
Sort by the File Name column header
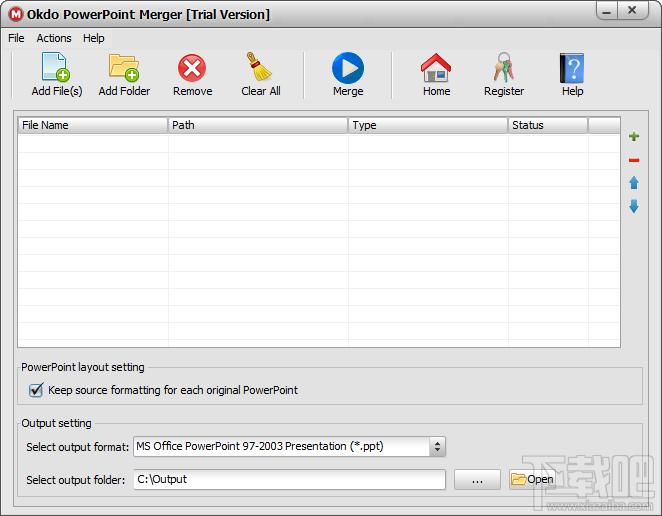pos(93,125)
